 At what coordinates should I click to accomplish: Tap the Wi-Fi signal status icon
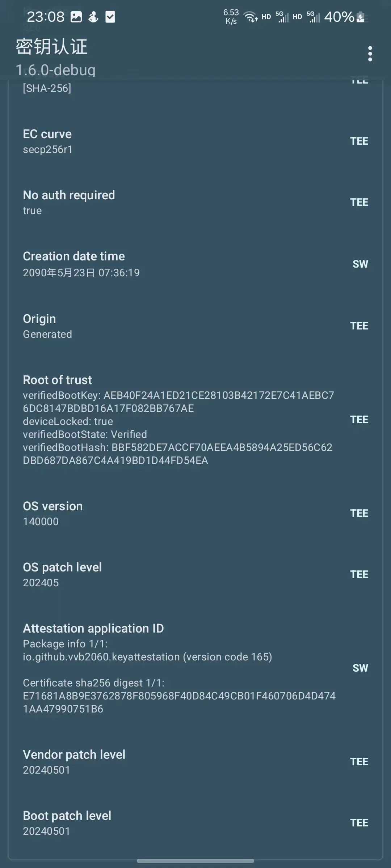[250, 17]
